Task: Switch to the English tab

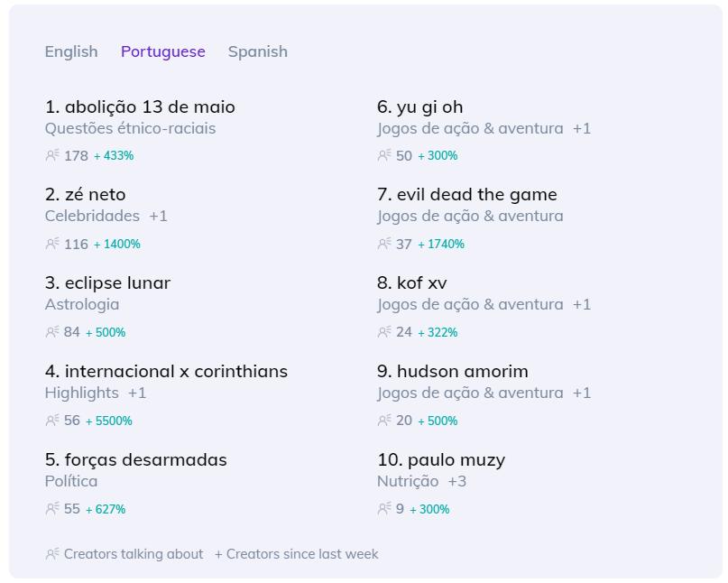Action: [x=71, y=51]
